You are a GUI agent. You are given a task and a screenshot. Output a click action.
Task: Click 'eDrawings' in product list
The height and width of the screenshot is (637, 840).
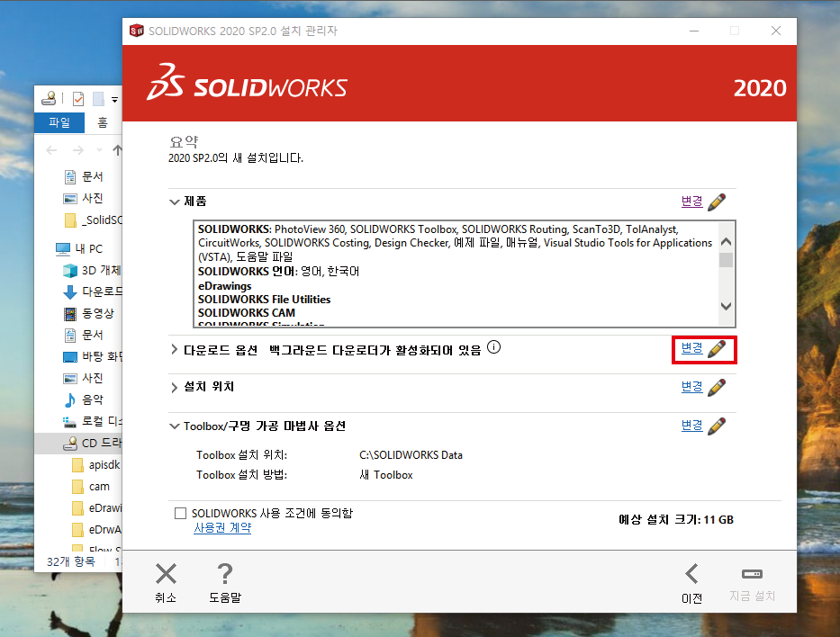pos(224,286)
